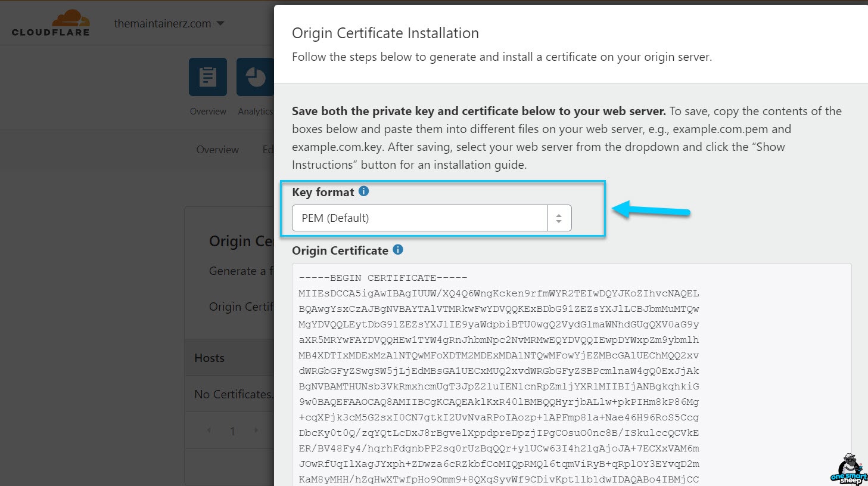
Task: Click the 'Follow the steps below' subtitle
Action: (502, 57)
